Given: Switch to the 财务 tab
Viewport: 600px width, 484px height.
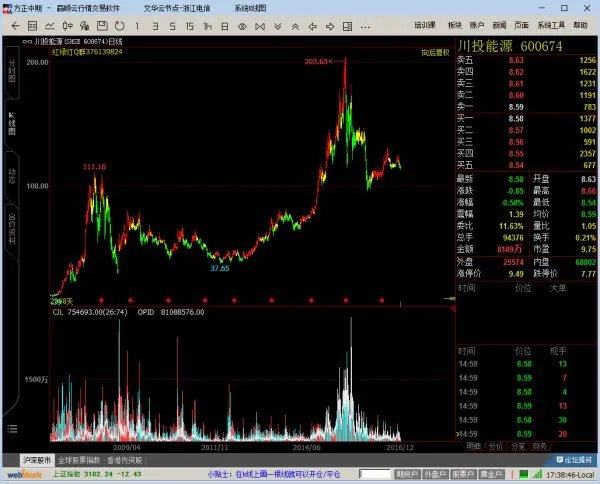Looking at the screenshot, I should coord(540,446).
